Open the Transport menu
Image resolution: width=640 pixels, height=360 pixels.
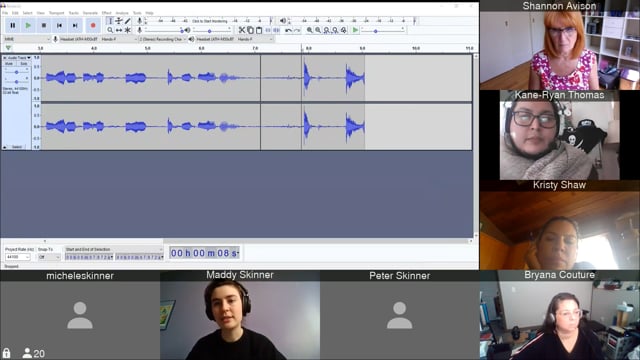point(56,13)
